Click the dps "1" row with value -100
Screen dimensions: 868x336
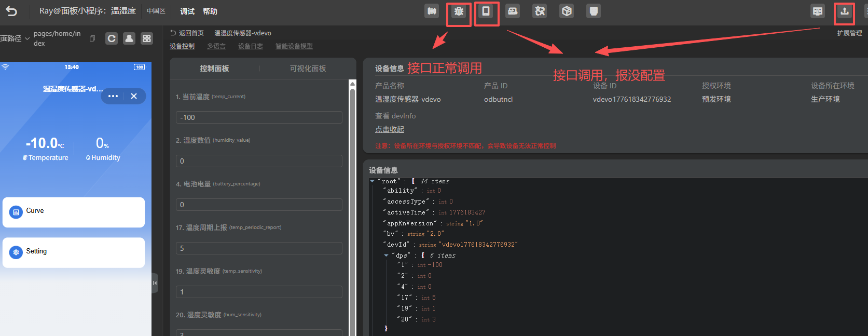[420, 265]
